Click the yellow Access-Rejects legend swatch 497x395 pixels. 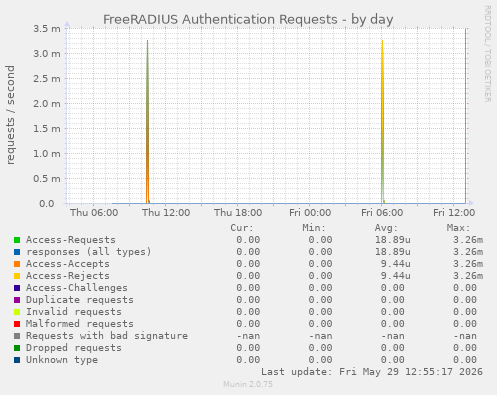[17, 276]
